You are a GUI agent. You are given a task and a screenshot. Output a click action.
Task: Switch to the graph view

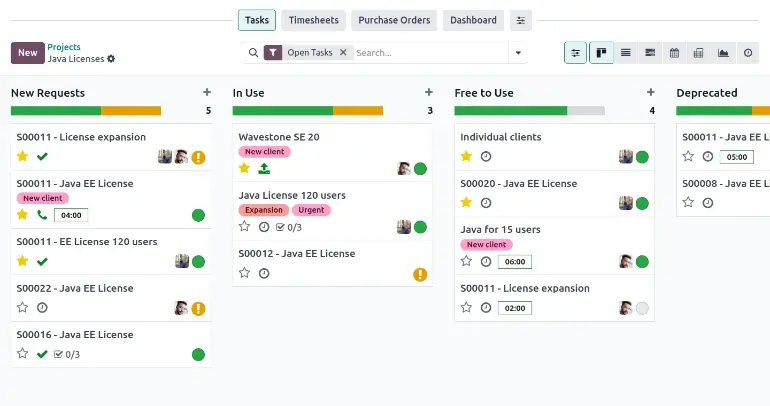(723, 53)
